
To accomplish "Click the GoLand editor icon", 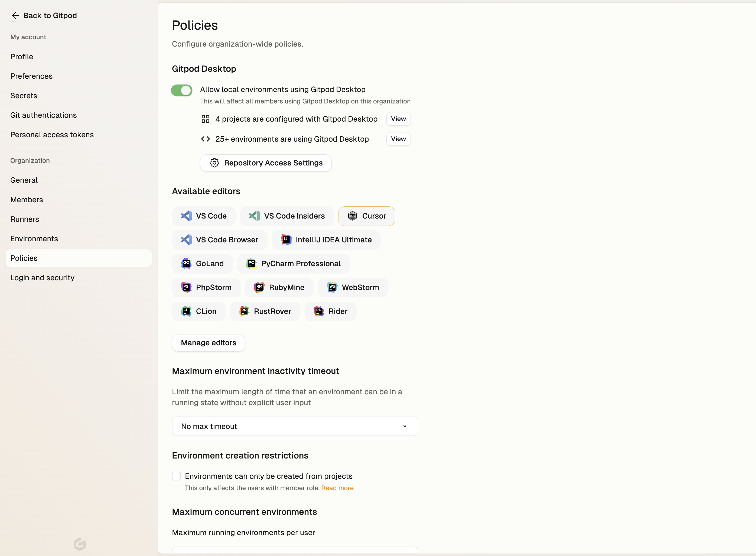I will pyautogui.click(x=186, y=264).
